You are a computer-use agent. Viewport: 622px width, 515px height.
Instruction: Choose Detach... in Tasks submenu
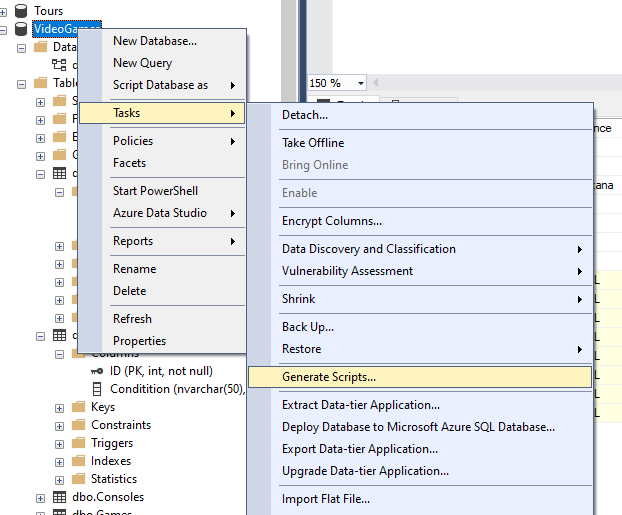[420, 115]
